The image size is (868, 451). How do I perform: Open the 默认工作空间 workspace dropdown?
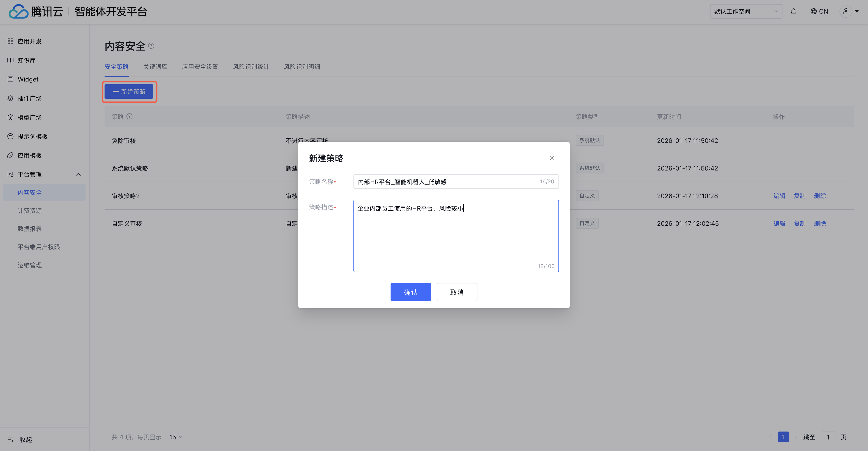click(x=746, y=12)
